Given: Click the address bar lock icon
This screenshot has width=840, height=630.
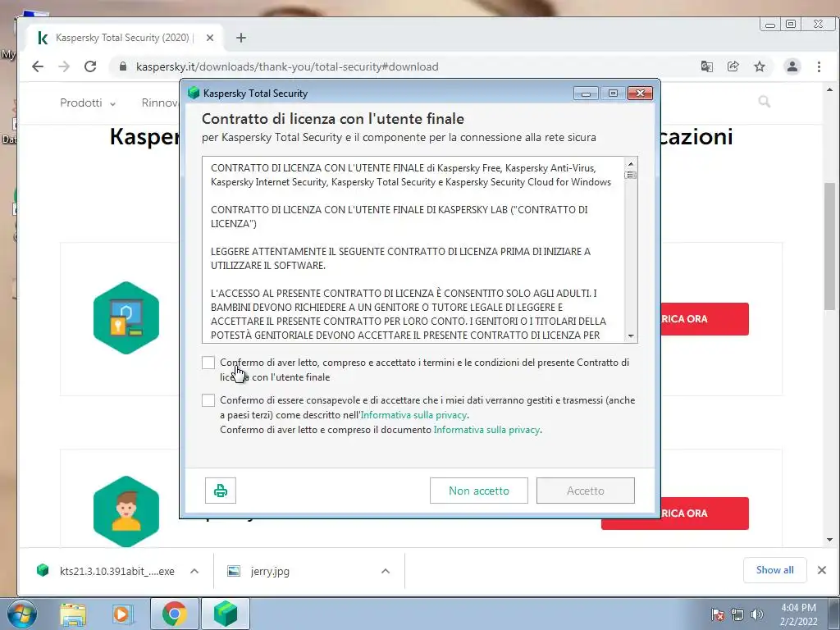Looking at the screenshot, I should point(123,66).
